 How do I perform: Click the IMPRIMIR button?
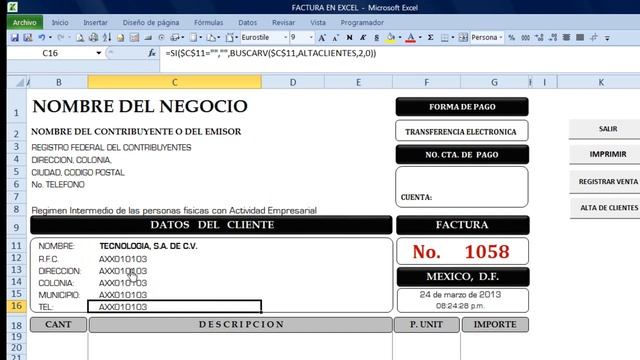coord(605,154)
